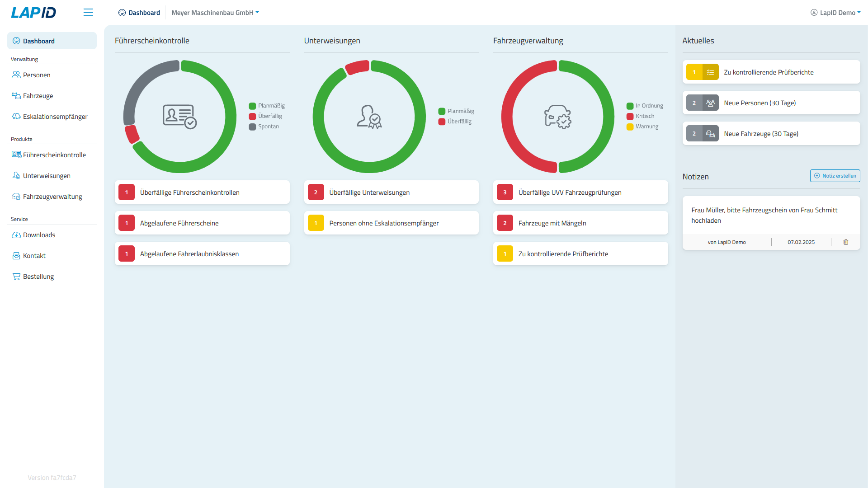Screen dimensions: 868x488
Task: Delete the note with the trash icon
Action: click(x=846, y=242)
